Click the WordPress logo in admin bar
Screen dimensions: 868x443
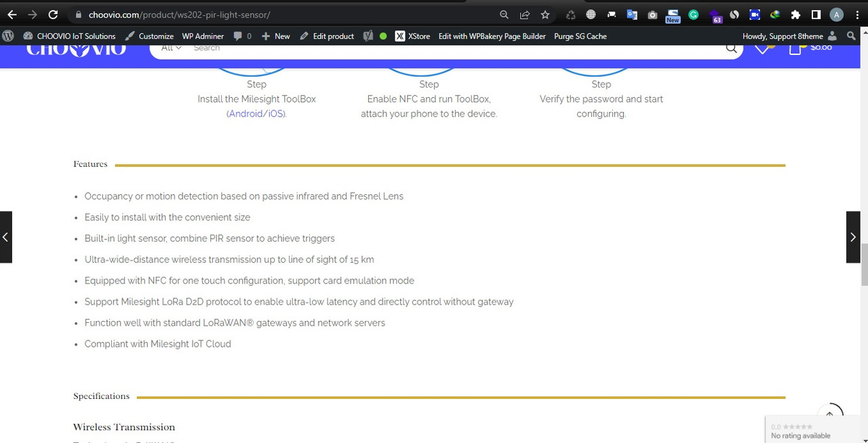point(8,36)
